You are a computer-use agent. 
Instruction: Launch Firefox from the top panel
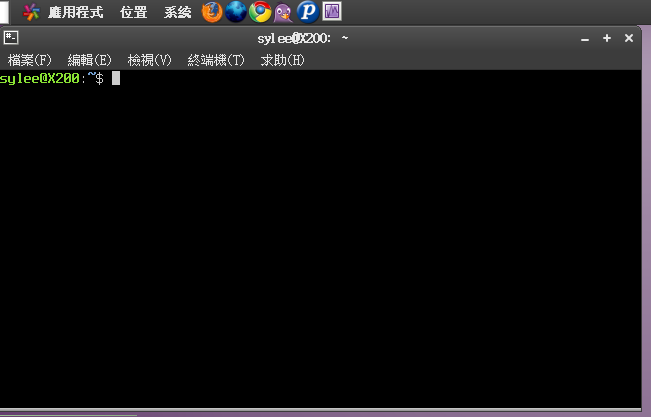coord(212,12)
